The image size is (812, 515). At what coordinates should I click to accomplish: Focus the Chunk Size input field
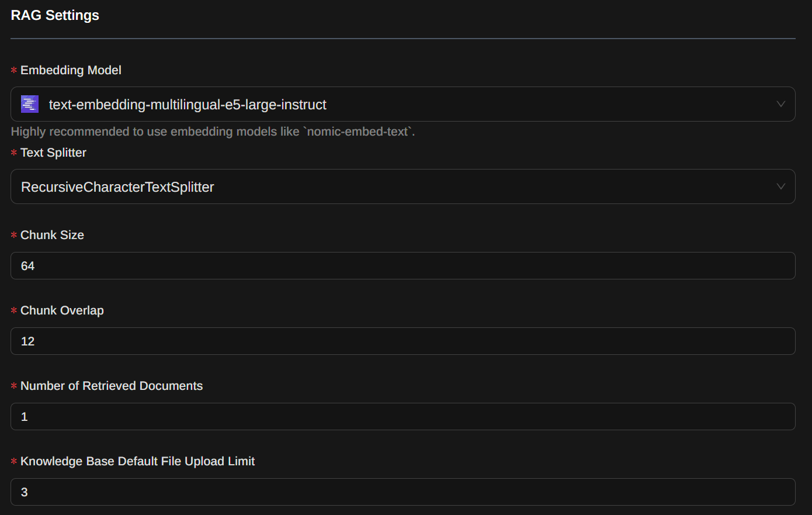tap(402, 266)
